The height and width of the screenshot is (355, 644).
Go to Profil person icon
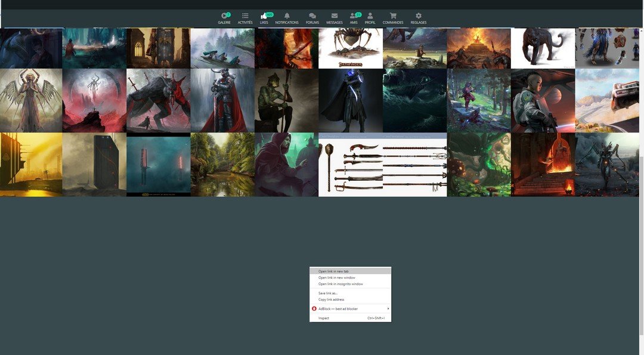370,16
